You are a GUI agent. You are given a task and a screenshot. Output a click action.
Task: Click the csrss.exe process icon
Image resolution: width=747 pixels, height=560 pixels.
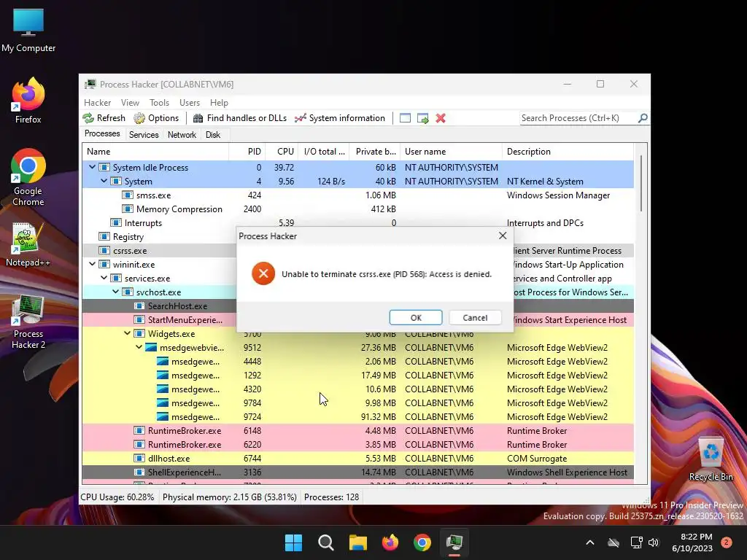[x=104, y=251]
